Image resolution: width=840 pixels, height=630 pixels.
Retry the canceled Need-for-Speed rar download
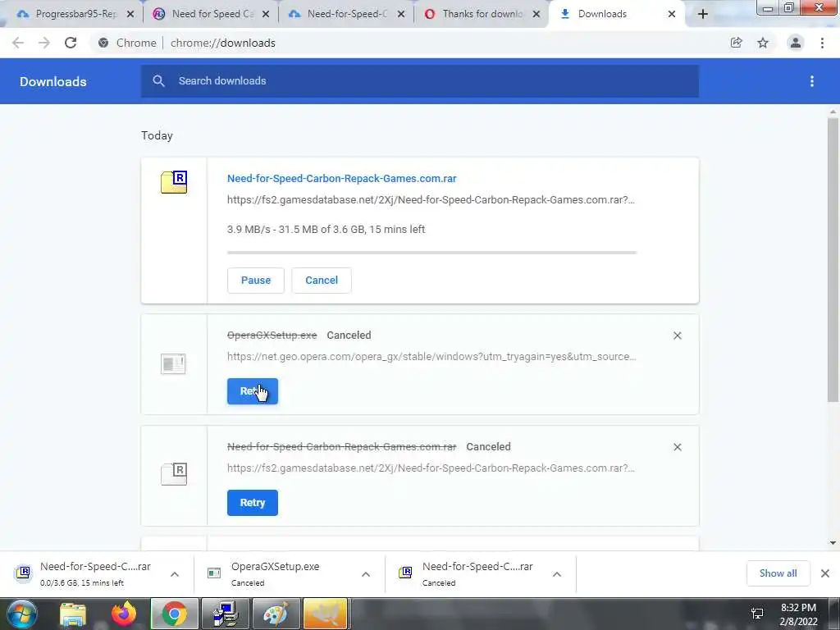click(253, 503)
